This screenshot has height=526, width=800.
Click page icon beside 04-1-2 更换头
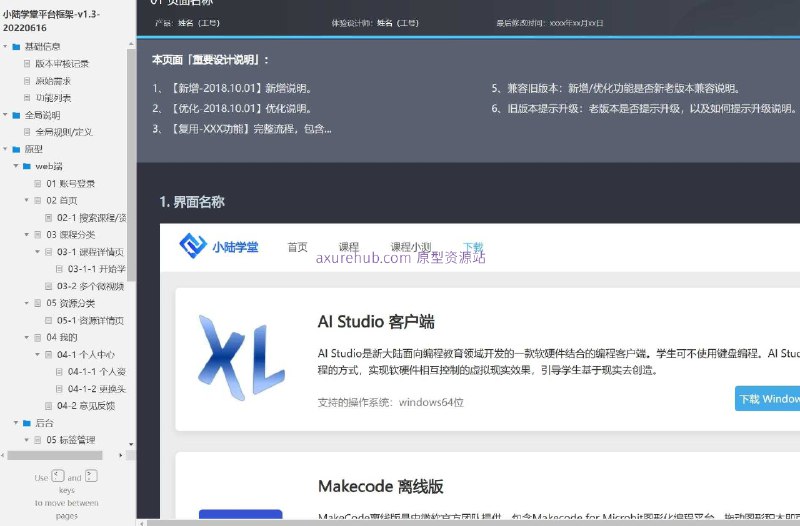(x=59, y=389)
